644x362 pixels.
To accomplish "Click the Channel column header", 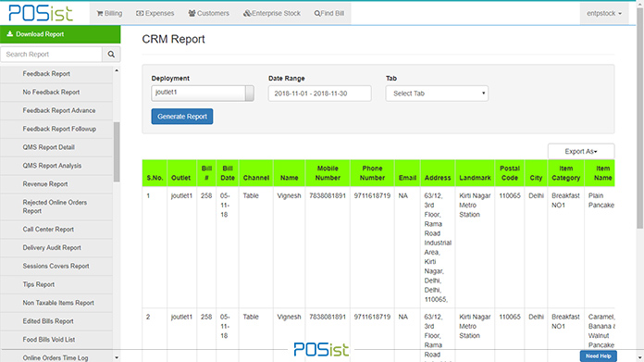I will (x=256, y=173).
